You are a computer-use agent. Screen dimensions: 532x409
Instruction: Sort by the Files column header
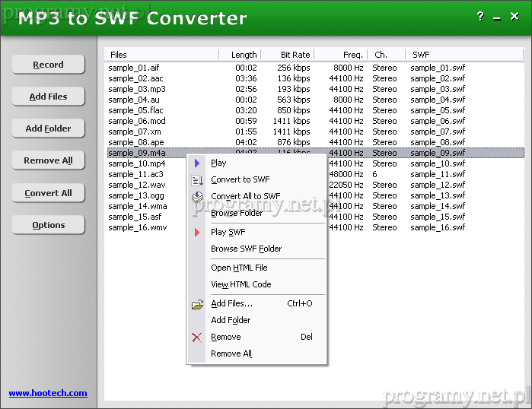click(161, 55)
